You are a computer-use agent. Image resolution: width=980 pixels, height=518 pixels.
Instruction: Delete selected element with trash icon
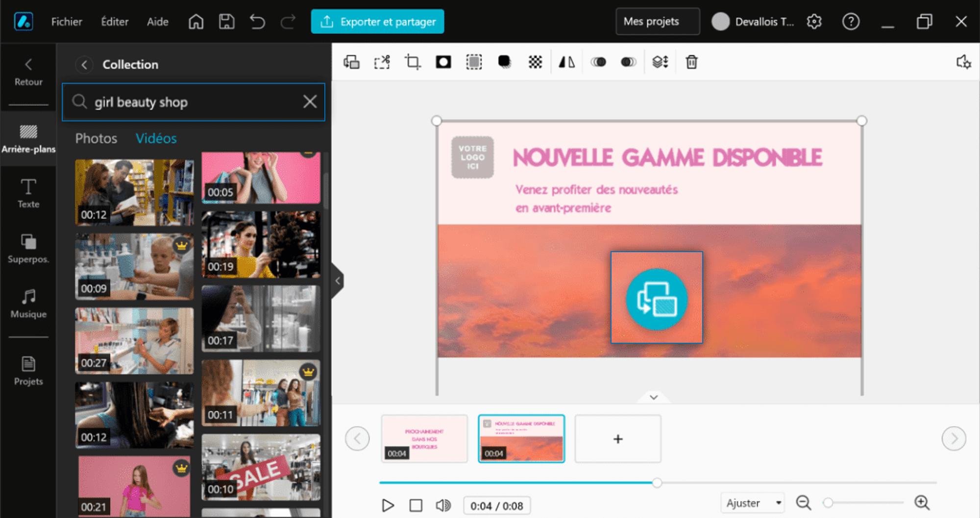click(691, 62)
